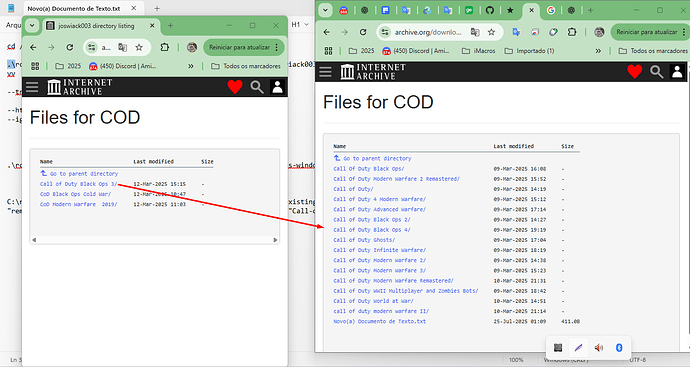Click red heart donate icon in right window
The image size is (690, 367).
coord(635,72)
